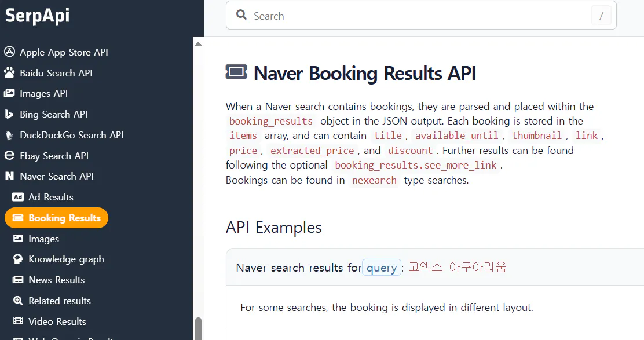Select the highlighted Booking Results item
The image size is (644, 340).
(56, 218)
